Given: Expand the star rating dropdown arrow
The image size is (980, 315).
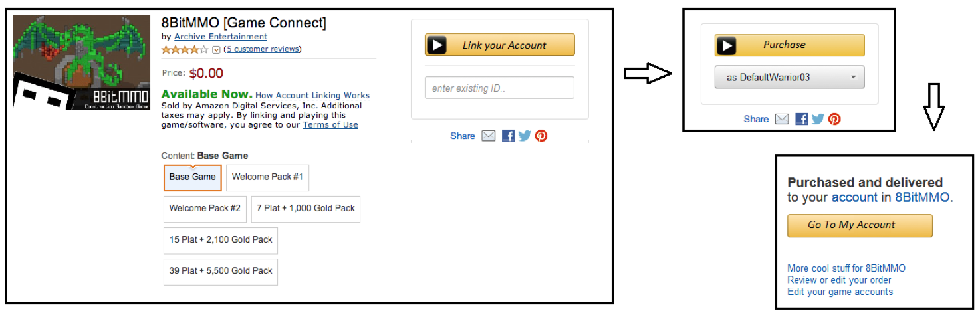Looking at the screenshot, I should (215, 50).
